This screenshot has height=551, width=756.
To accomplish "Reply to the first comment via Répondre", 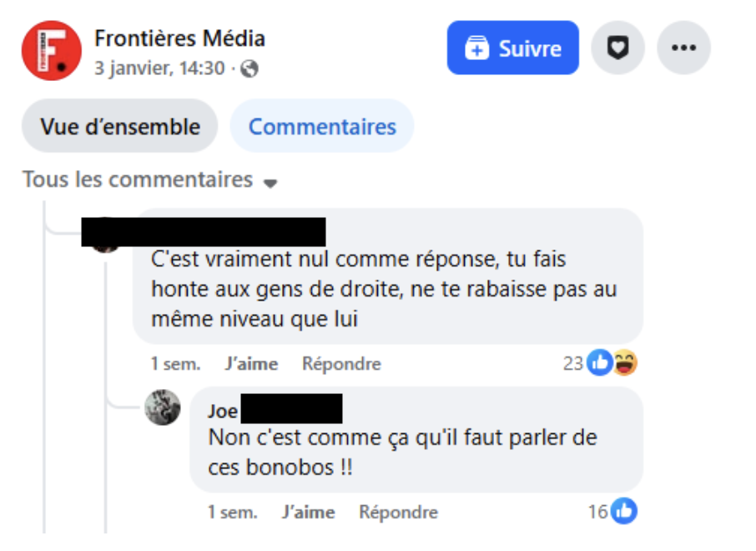I will point(341,364).
